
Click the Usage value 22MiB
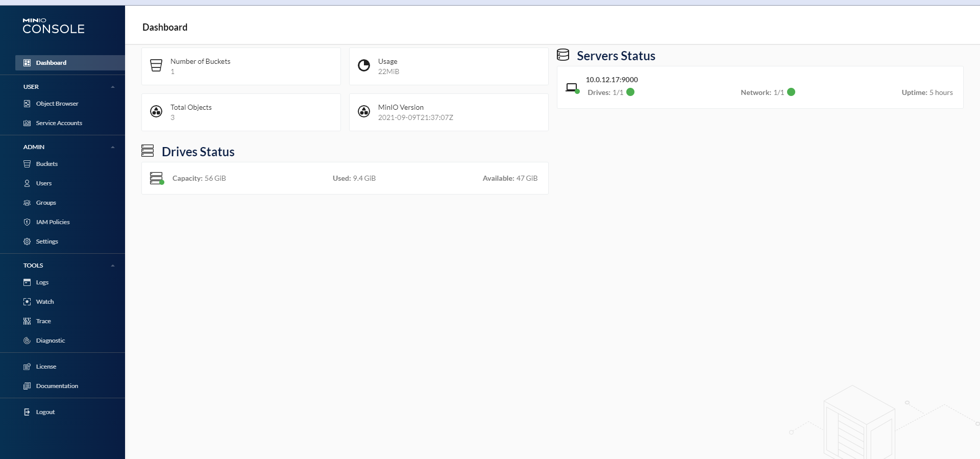(x=389, y=71)
